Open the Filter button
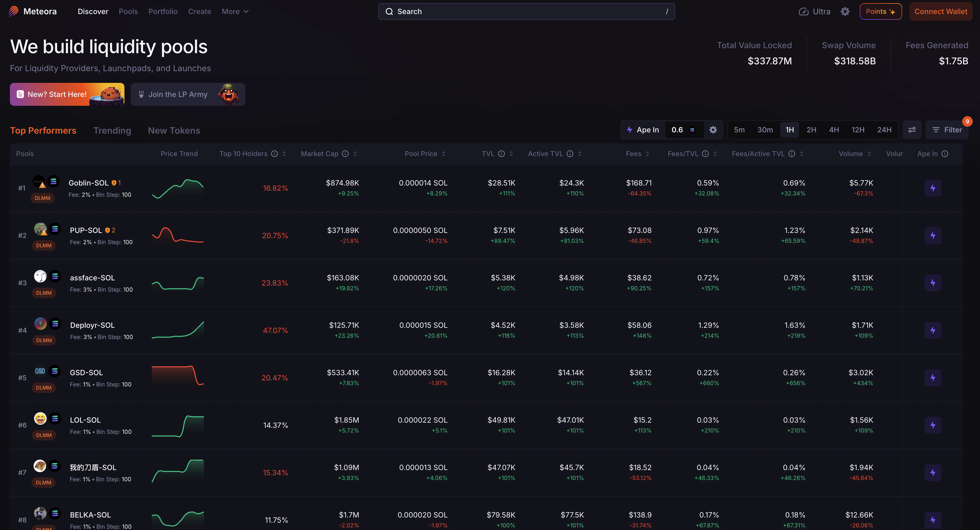 (947, 130)
